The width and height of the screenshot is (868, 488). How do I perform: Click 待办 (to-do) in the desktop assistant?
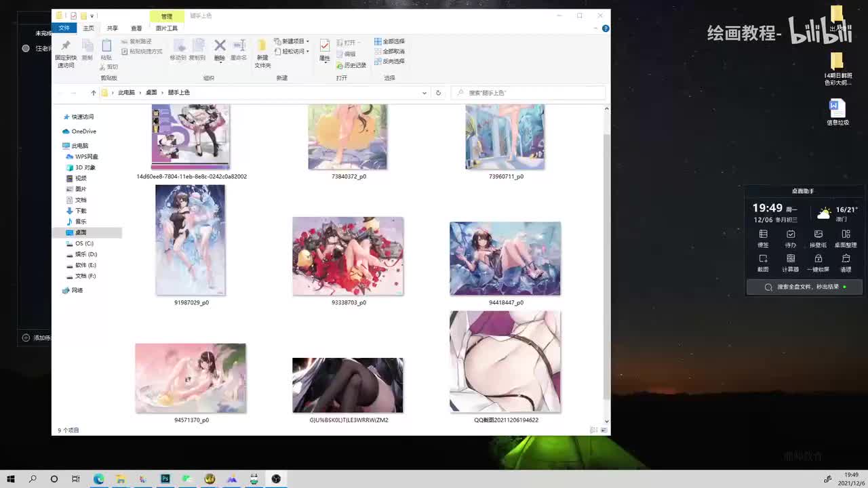click(791, 238)
